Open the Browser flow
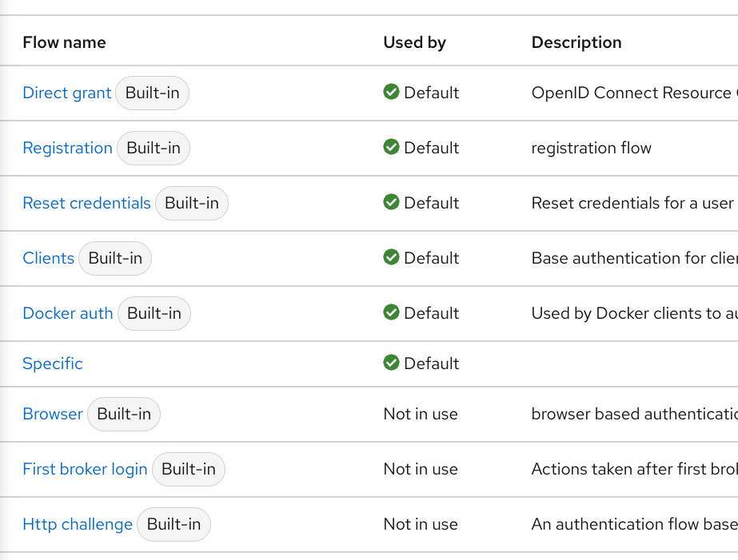 [52, 414]
